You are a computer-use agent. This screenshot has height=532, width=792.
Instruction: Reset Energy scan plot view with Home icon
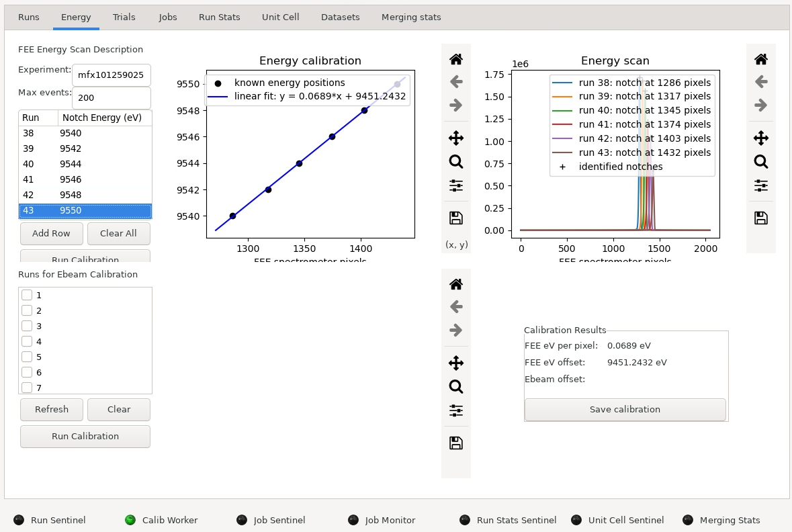(x=760, y=59)
